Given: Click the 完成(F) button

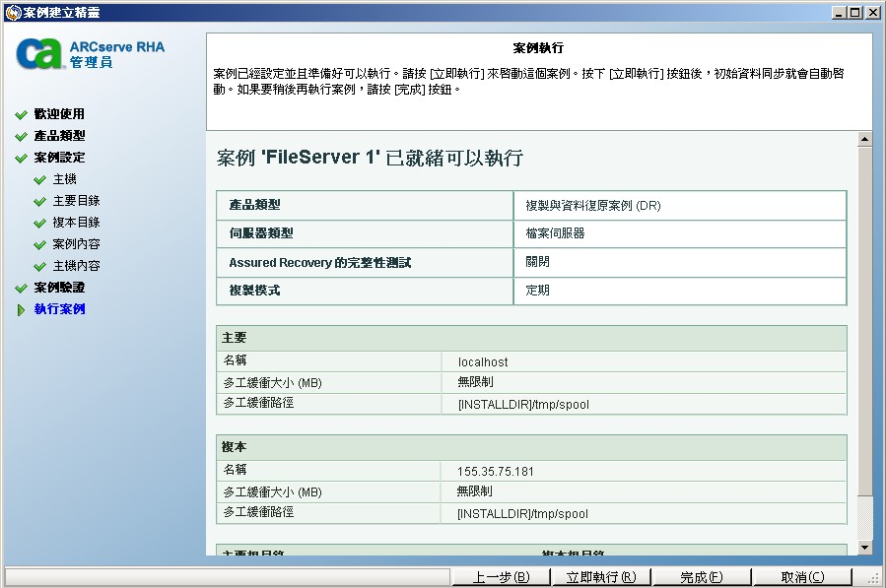Looking at the screenshot, I should (702, 574).
